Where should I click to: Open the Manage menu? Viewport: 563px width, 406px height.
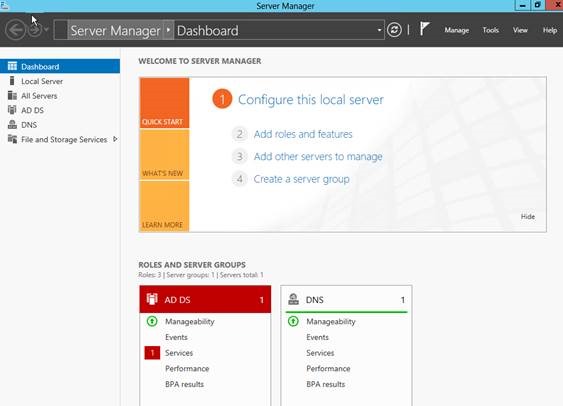pyautogui.click(x=456, y=30)
